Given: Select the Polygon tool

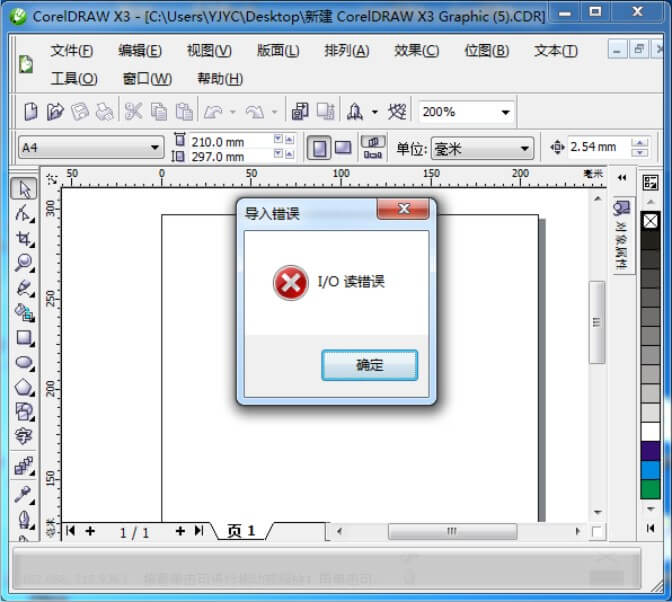Looking at the screenshot, I should coord(24,387).
